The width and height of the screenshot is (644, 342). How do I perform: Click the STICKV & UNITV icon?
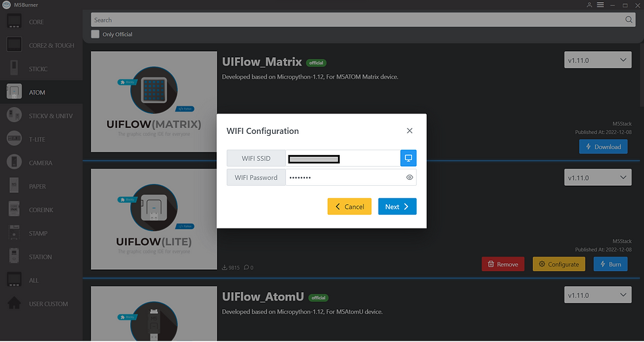[x=14, y=114]
